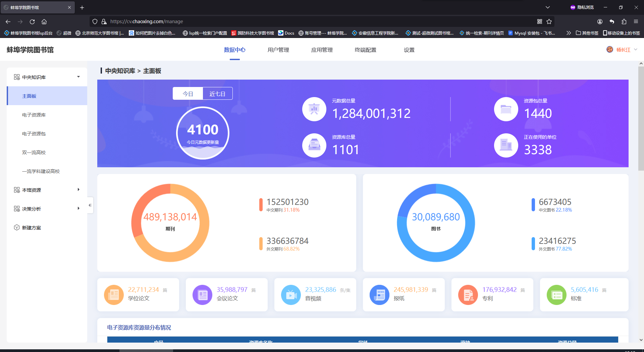Navigate back with the browser arrow
Screen dimensions: 644x352
[8, 21]
